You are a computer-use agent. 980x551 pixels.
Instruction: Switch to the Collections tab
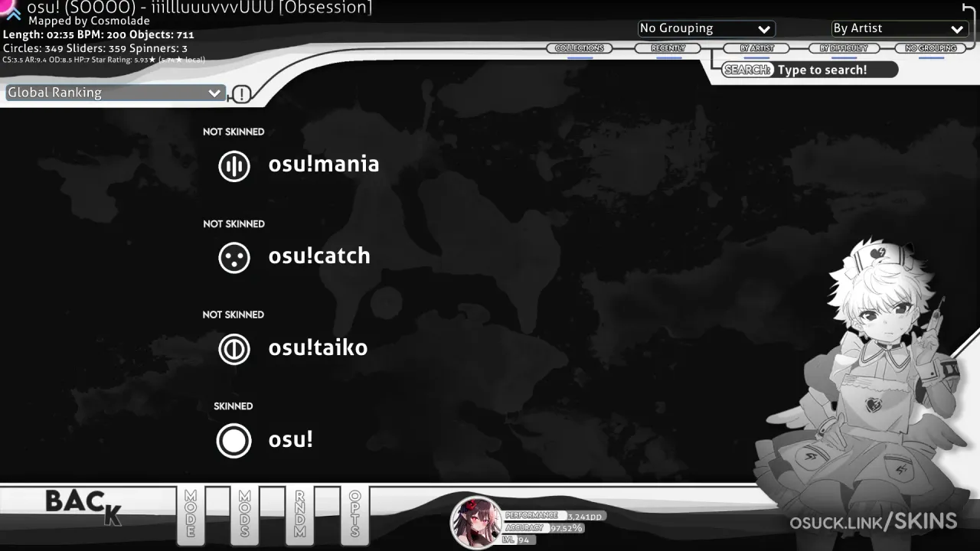(580, 48)
